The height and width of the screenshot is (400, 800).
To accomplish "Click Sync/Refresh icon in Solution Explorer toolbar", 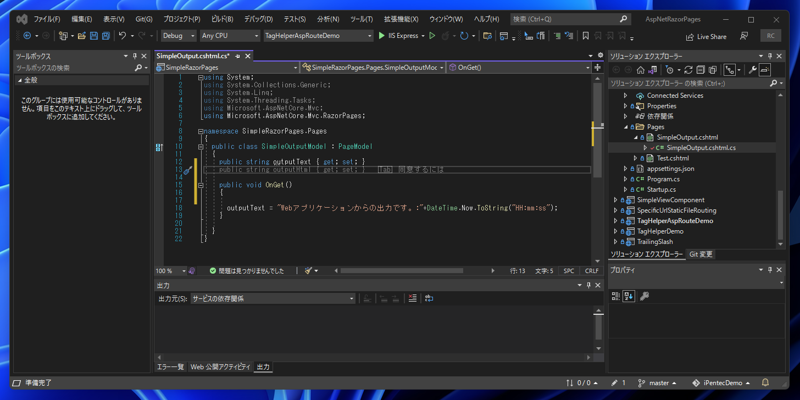I will pyautogui.click(x=688, y=70).
